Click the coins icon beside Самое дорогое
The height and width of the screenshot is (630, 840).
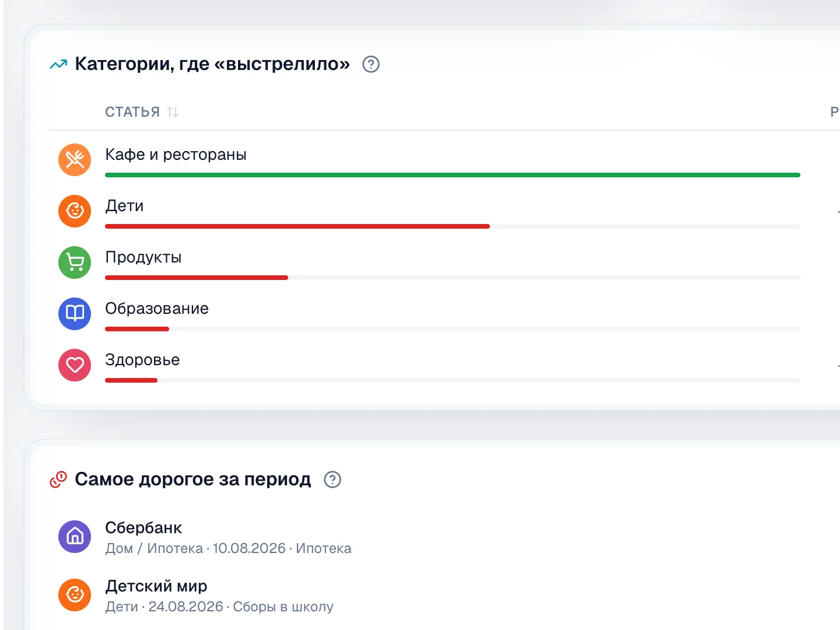click(58, 480)
